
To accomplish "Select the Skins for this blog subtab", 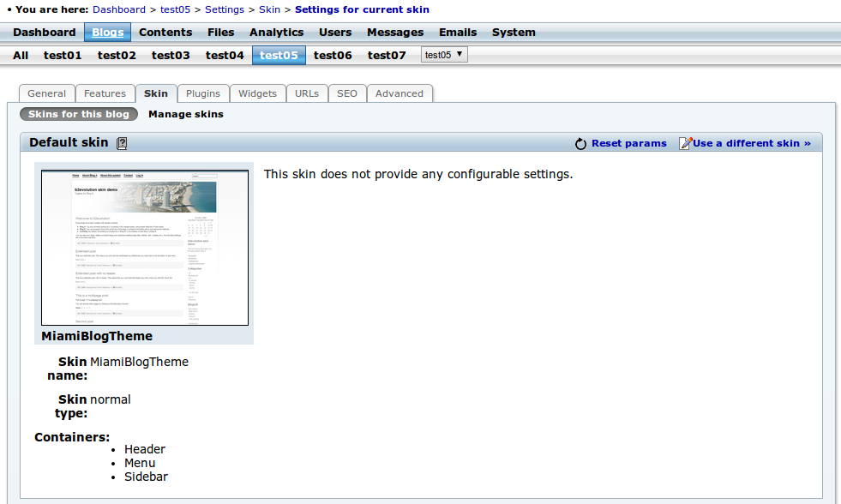I will (x=79, y=114).
